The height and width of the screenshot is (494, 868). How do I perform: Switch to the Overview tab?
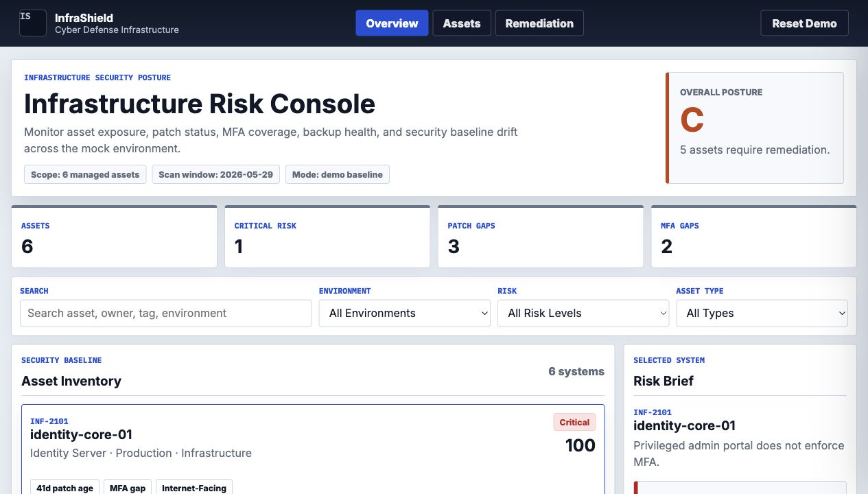coord(392,23)
